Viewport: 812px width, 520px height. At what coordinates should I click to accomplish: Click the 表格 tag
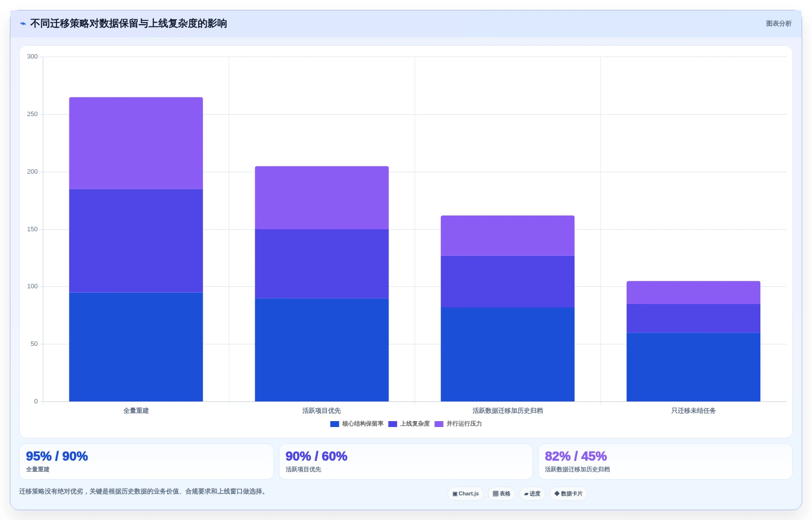502,493
